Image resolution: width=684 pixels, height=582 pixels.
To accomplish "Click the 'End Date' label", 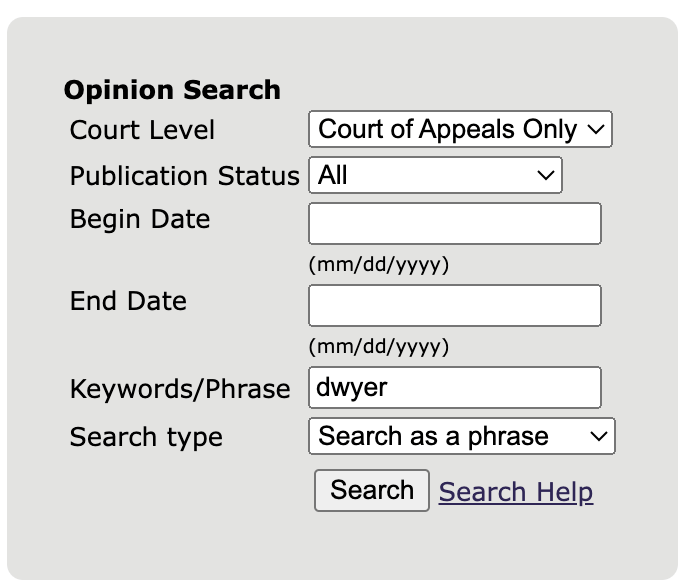I will tap(128, 301).
